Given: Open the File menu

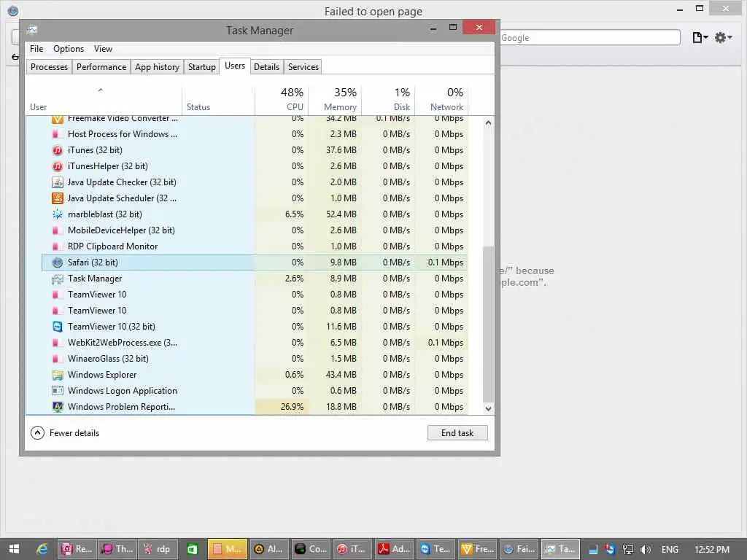Looking at the screenshot, I should (x=36, y=49).
